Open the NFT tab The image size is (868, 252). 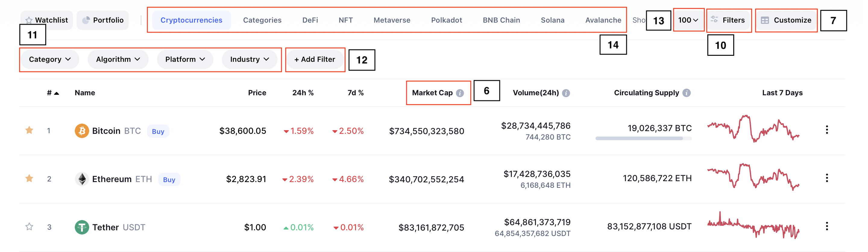coord(346,20)
